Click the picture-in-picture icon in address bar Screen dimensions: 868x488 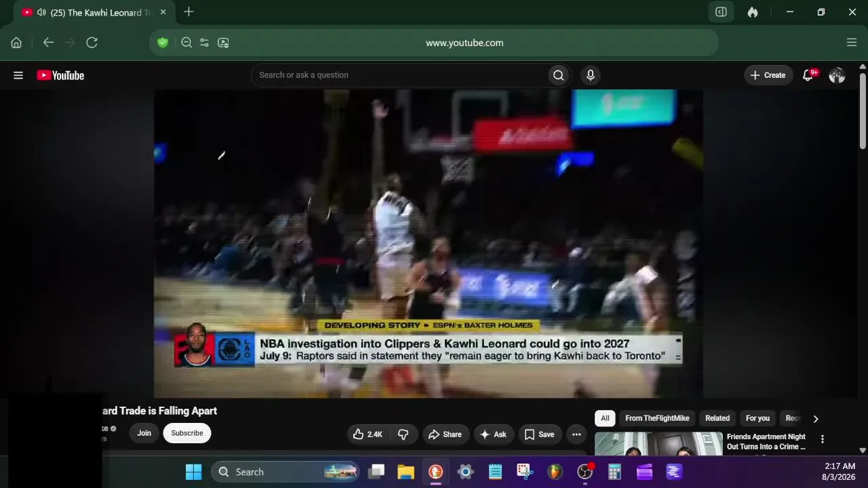click(x=223, y=43)
